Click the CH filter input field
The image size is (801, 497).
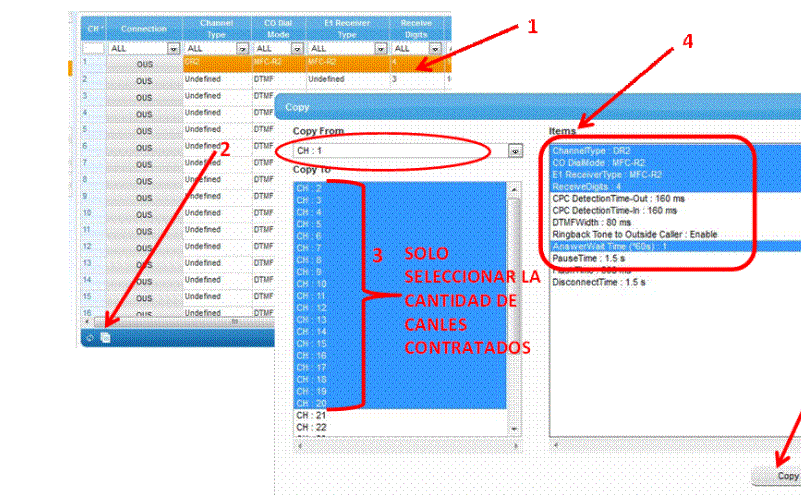pos(93,48)
